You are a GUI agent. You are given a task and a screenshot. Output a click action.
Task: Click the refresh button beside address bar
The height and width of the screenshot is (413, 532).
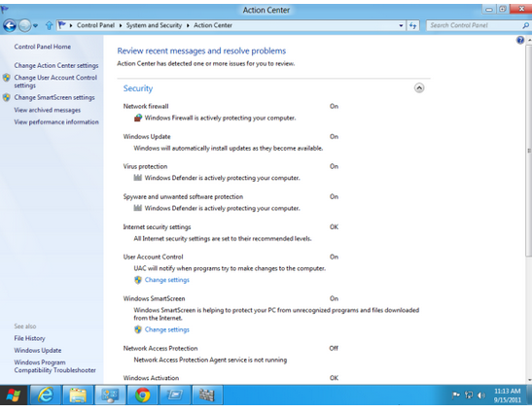point(413,25)
